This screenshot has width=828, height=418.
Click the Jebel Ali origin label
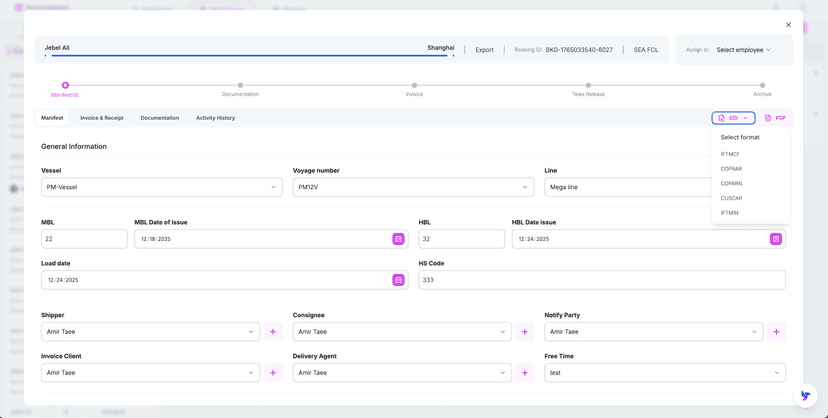pos(57,48)
